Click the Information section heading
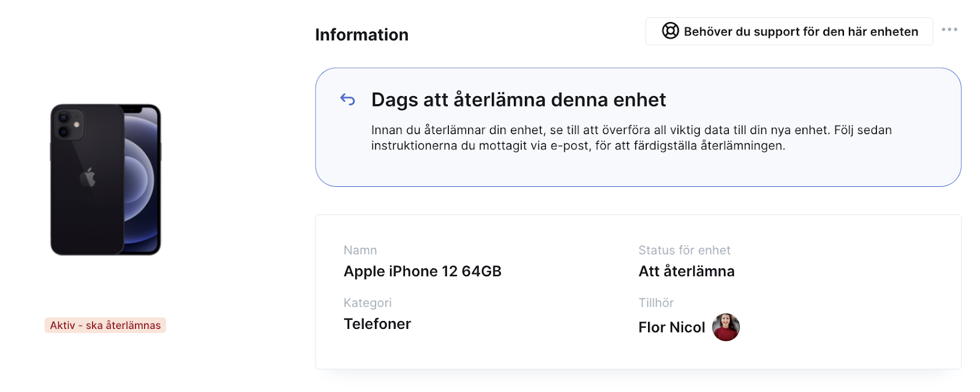This screenshot has height=392, width=980. 362,35
